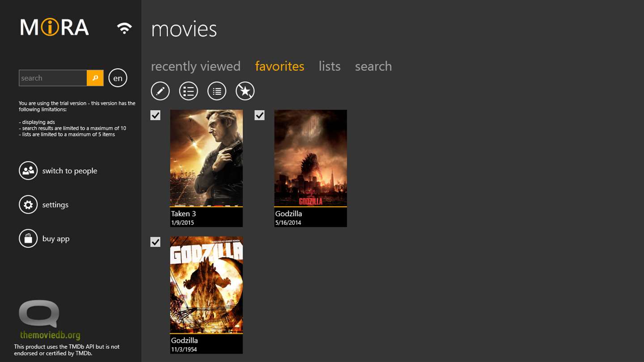The image size is (644, 362).
Task: Click the bulleted list view icon
Action: click(188, 91)
